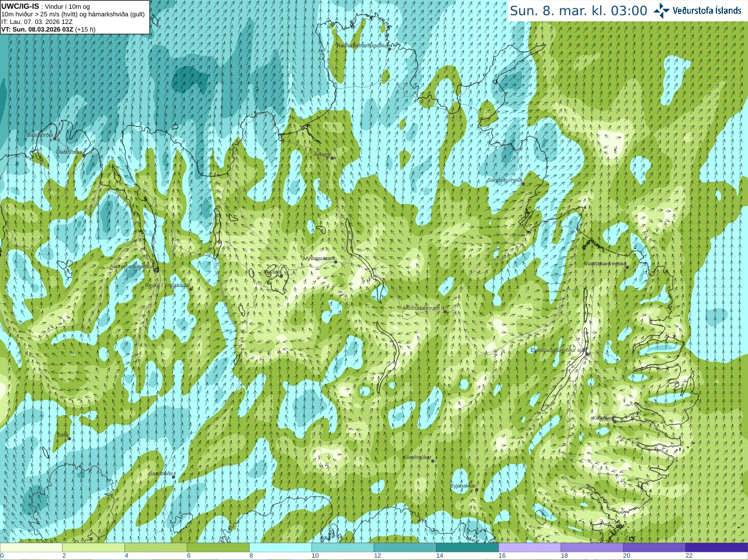This screenshot has width=748, height=560.
Task: Click the 18–20 m/s purple legend swatch
Action: [x=592, y=548]
